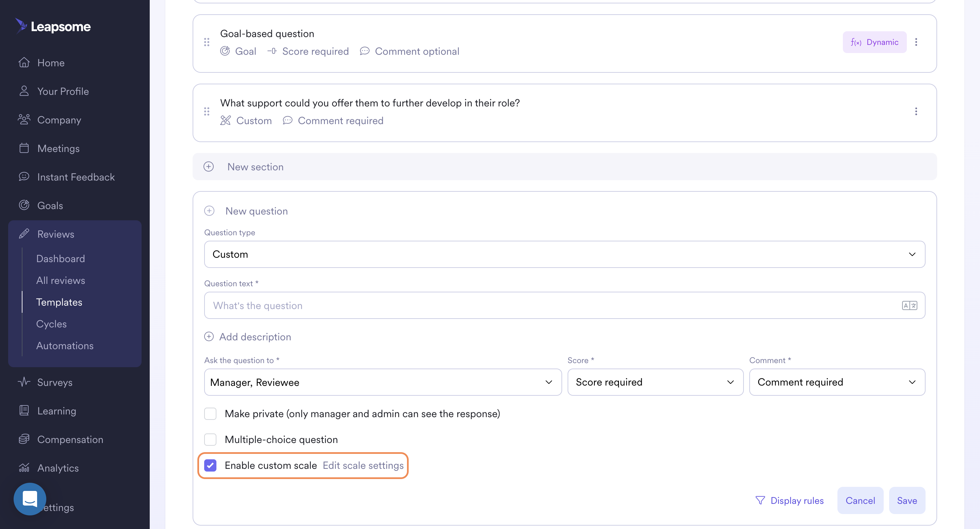Click the Analytics chart icon
This screenshot has height=529, width=980.
(24, 467)
